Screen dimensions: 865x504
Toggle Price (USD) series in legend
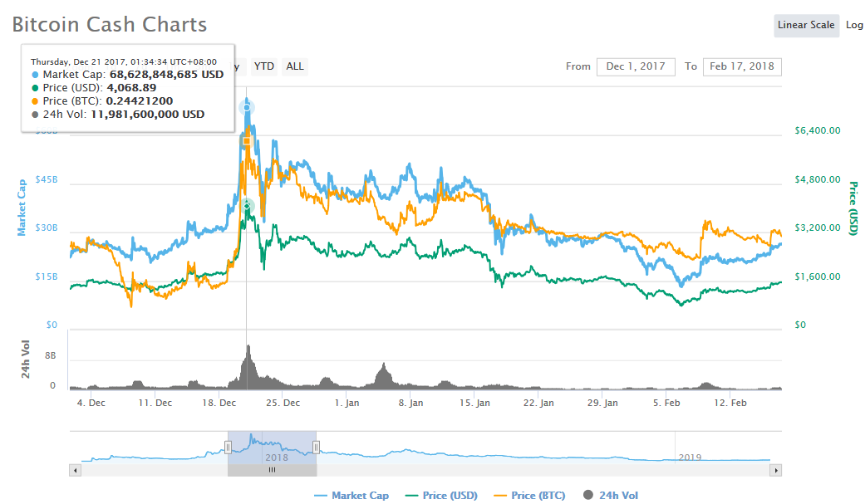tap(441, 495)
